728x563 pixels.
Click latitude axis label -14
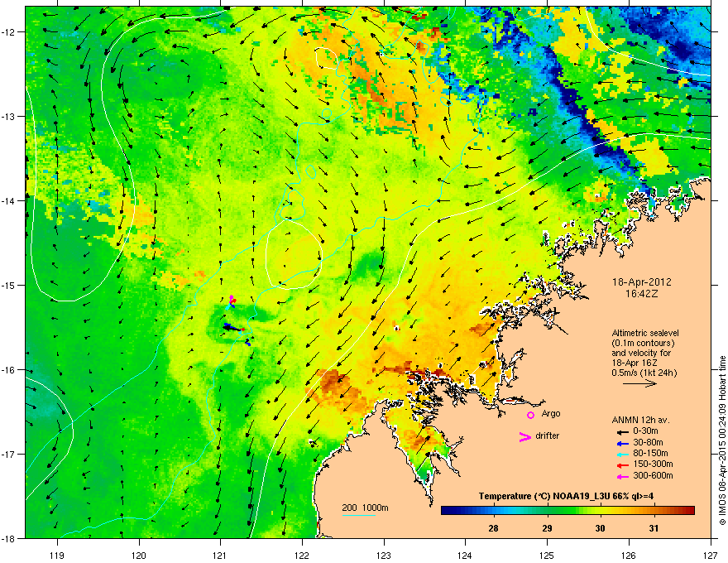[x=9, y=200]
